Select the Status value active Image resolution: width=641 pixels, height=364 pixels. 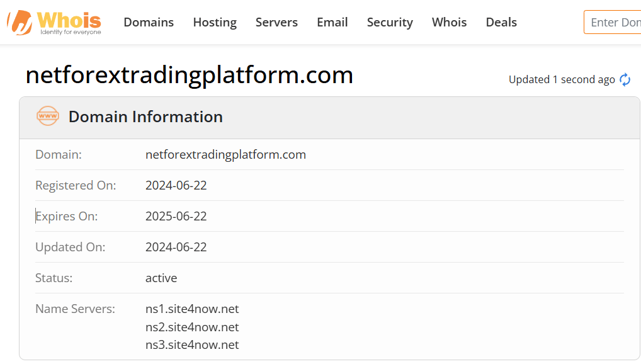coord(161,278)
